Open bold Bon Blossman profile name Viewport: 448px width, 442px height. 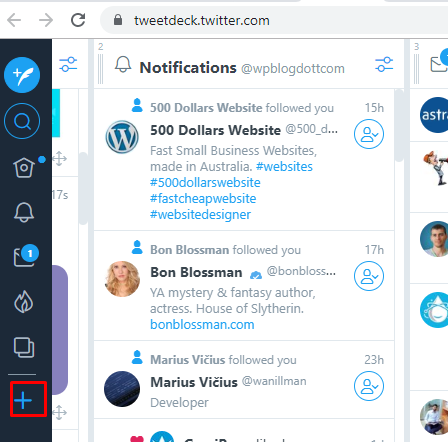pos(196,272)
